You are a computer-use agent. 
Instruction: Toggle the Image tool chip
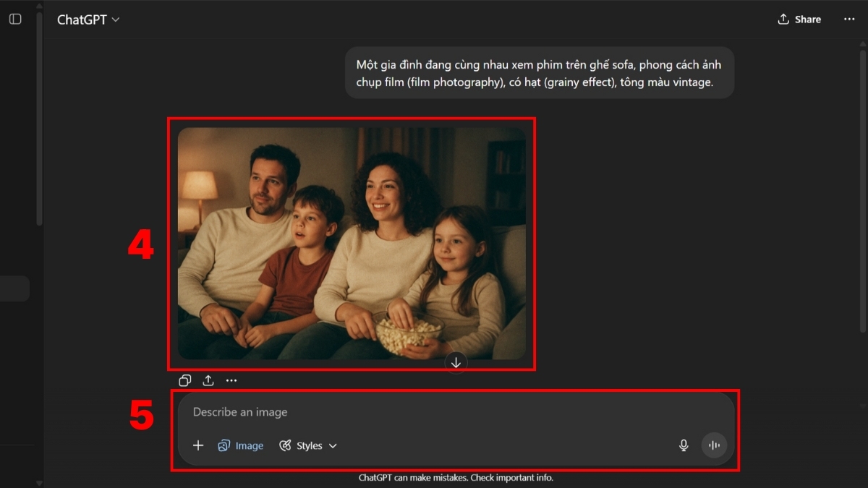(x=241, y=445)
